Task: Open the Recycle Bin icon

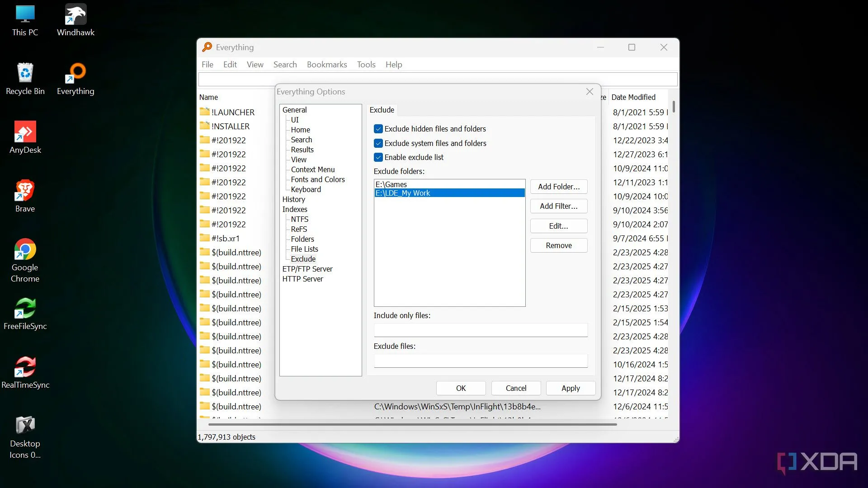Action: point(25,79)
